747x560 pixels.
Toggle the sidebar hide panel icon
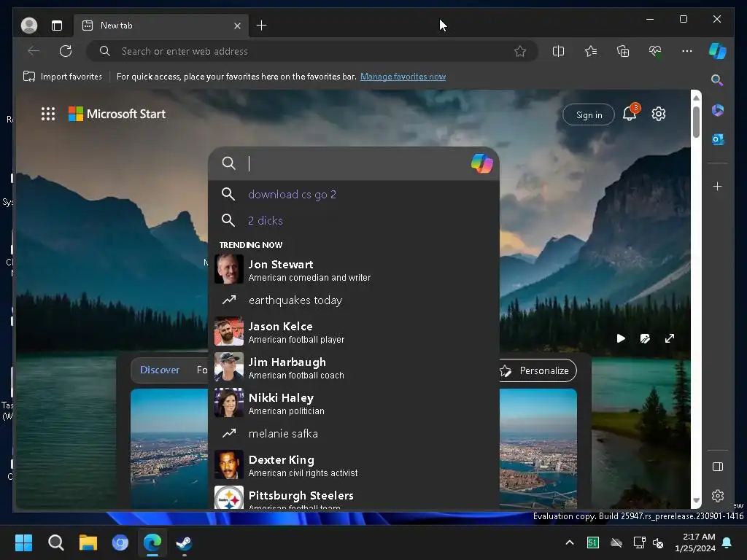pos(718,467)
